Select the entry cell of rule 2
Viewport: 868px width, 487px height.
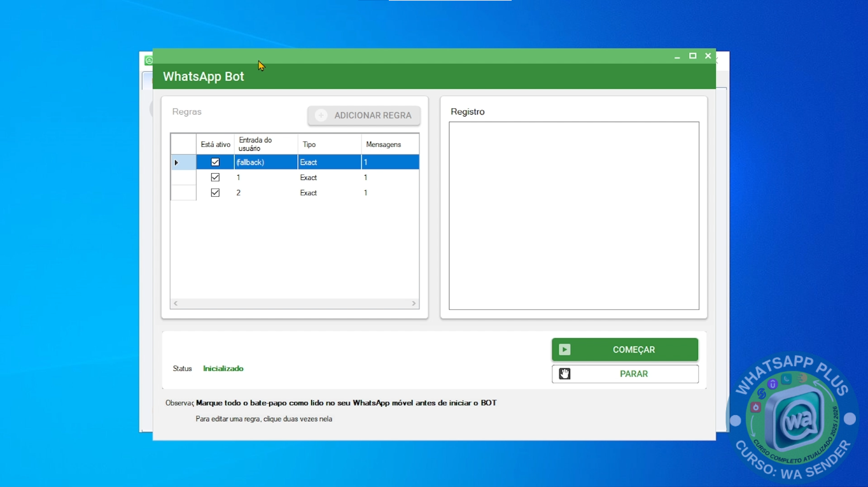266,193
